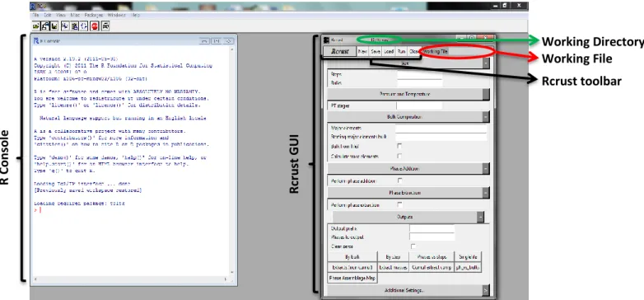Toggle the Clear zeros checkbox in Outputs
Viewport: 644px width, 300px height.
tap(413, 246)
